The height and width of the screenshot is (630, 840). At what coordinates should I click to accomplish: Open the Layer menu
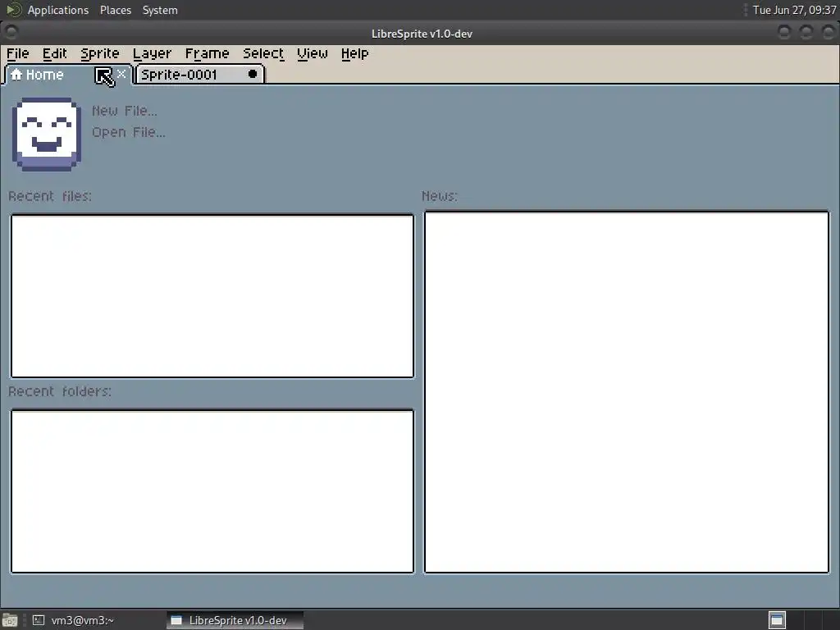(152, 53)
